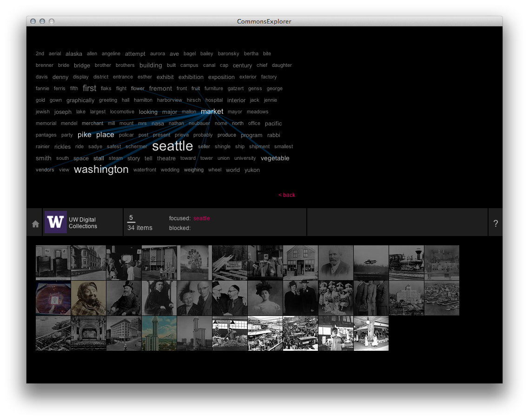The height and width of the screenshot is (420, 529).
Task: Open the first thumbnail in the grid
Action: 53,262
